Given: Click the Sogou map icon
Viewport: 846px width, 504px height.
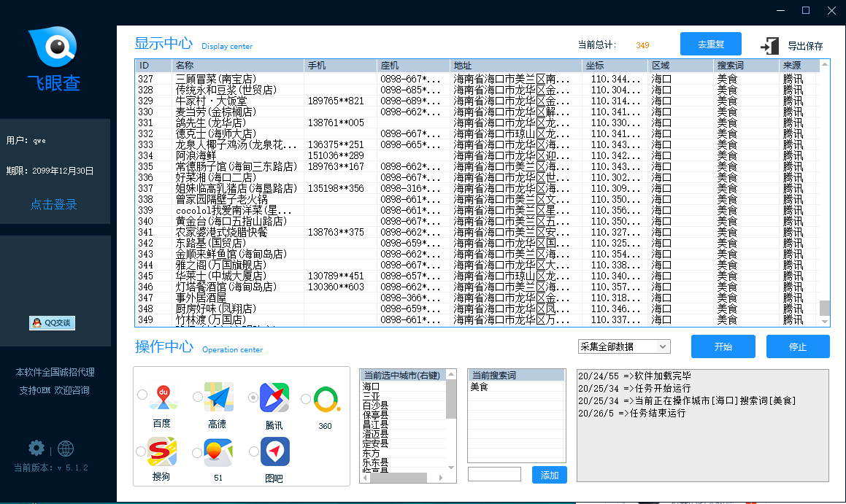Looking at the screenshot, I should pyautogui.click(x=162, y=451).
